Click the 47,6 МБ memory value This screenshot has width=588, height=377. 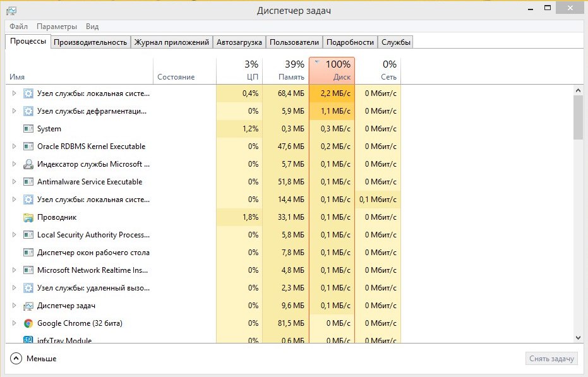[291, 147]
